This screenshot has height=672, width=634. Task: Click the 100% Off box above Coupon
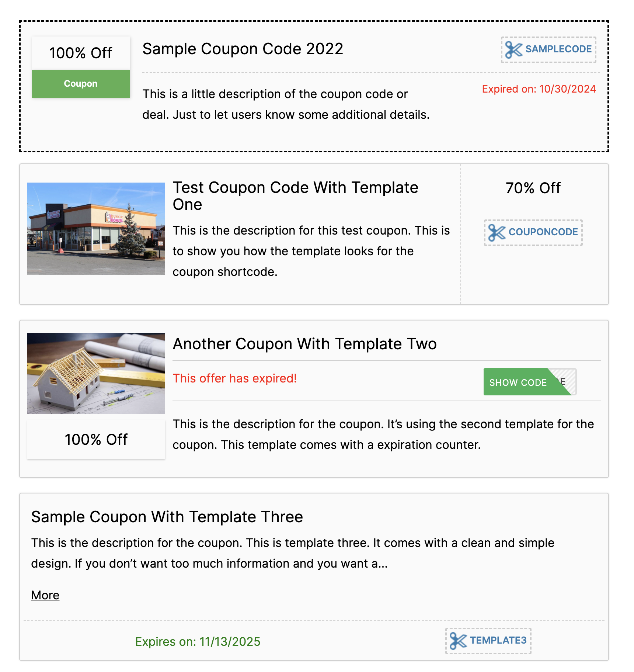click(x=81, y=53)
